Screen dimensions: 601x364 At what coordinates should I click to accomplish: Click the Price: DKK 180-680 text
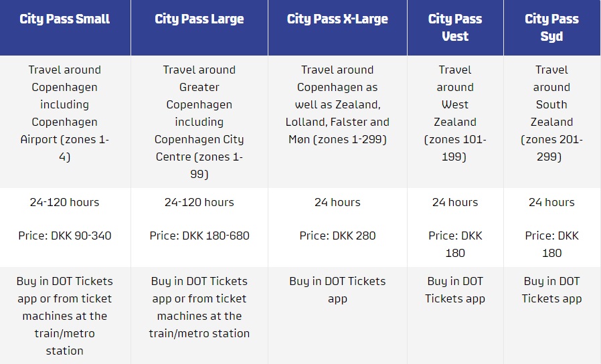coord(199,236)
